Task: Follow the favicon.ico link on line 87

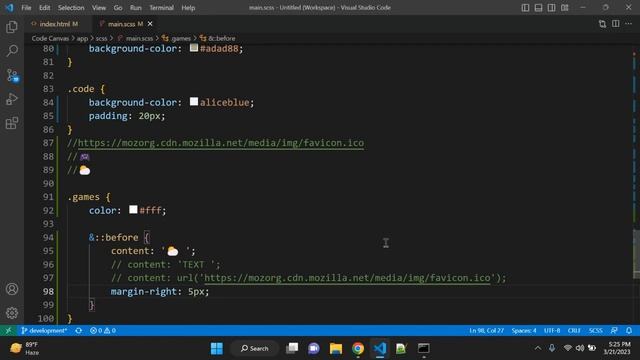Action: pos(221,143)
